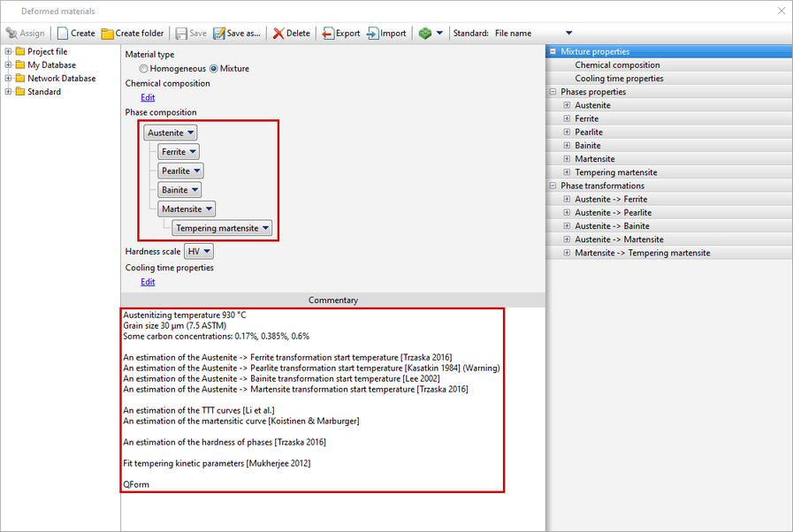Image resolution: width=793 pixels, height=532 pixels.
Task: Click Edit link under Cooling time properties
Action: (148, 282)
